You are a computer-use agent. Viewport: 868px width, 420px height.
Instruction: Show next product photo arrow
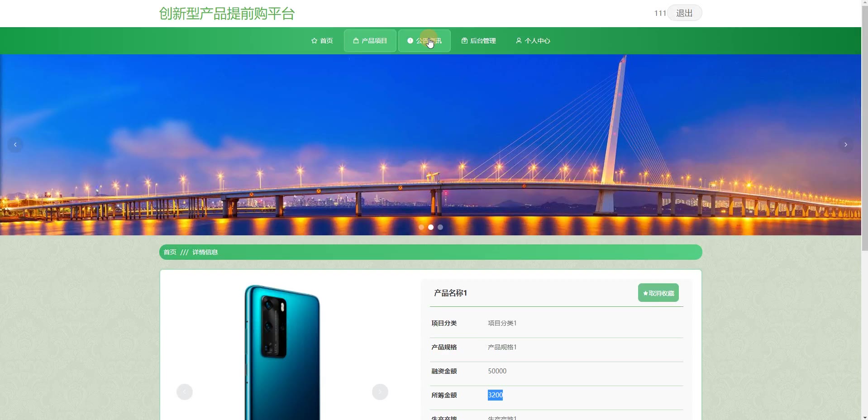click(x=380, y=392)
